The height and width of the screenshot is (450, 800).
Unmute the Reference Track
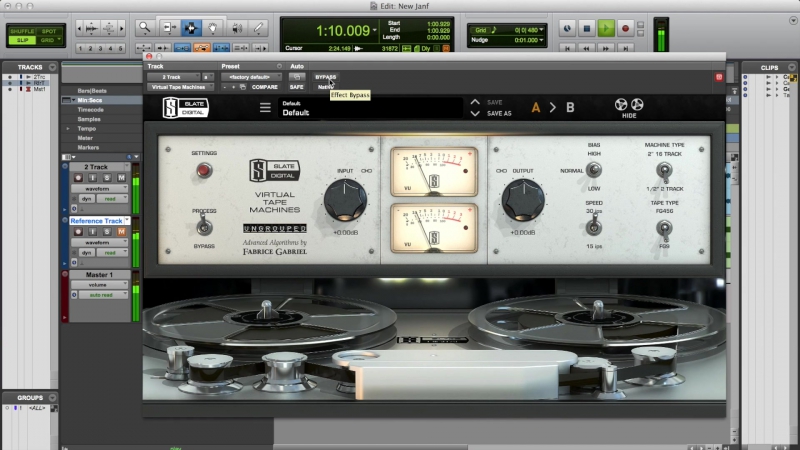pyautogui.click(x=121, y=232)
